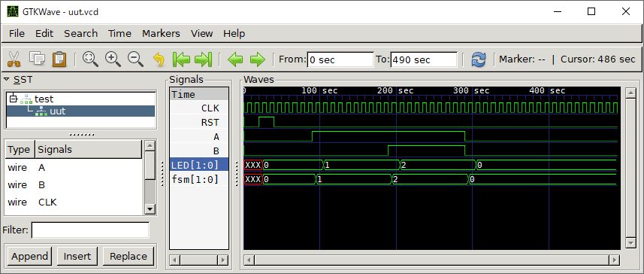Click signal list scrollbar down arrow
This screenshot has width=644, height=274.
coord(150,209)
